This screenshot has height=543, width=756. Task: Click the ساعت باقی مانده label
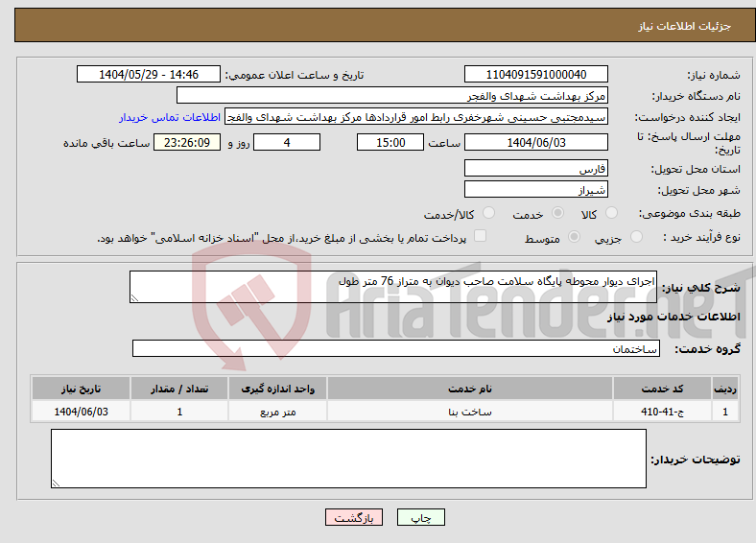click(106, 143)
